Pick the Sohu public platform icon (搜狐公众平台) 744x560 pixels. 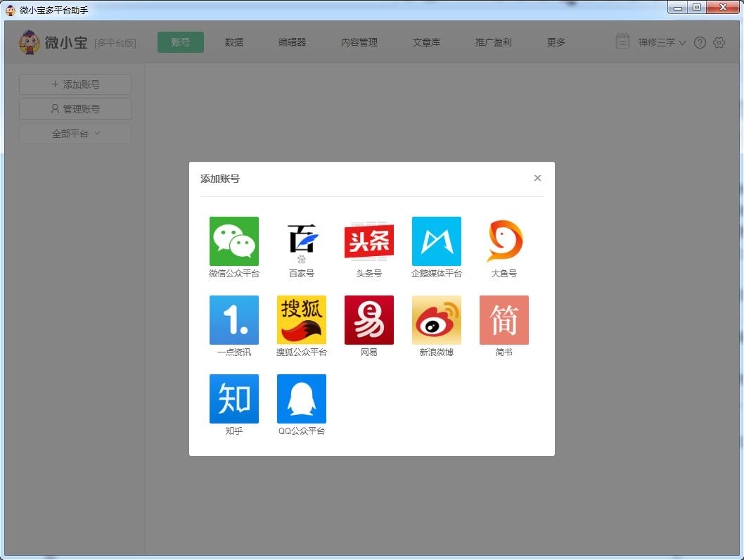click(x=301, y=320)
